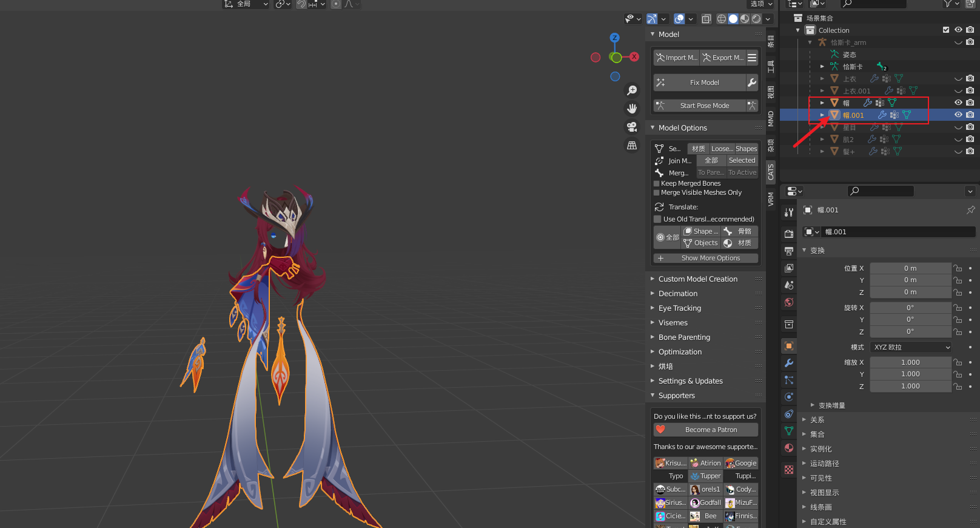Screen dimensions: 980x528
Task: Toggle the lock for 位置 X
Action: (x=958, y=268)
